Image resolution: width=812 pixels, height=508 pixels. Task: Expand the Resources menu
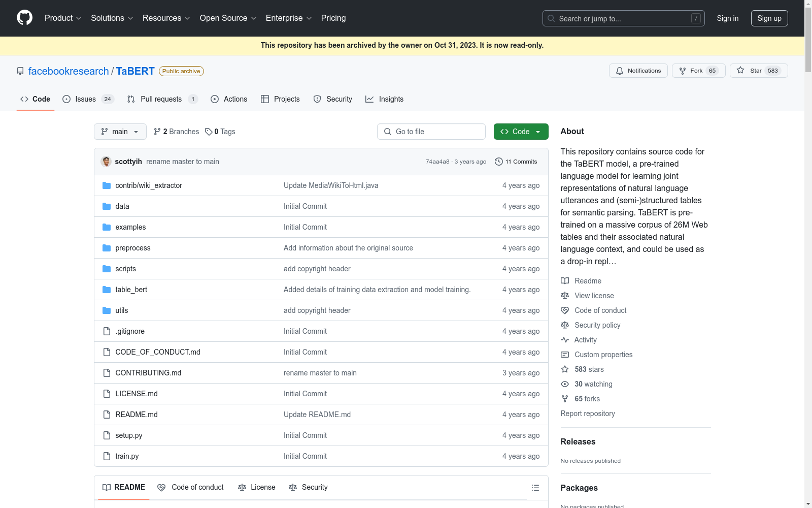[x=166, y=18]
